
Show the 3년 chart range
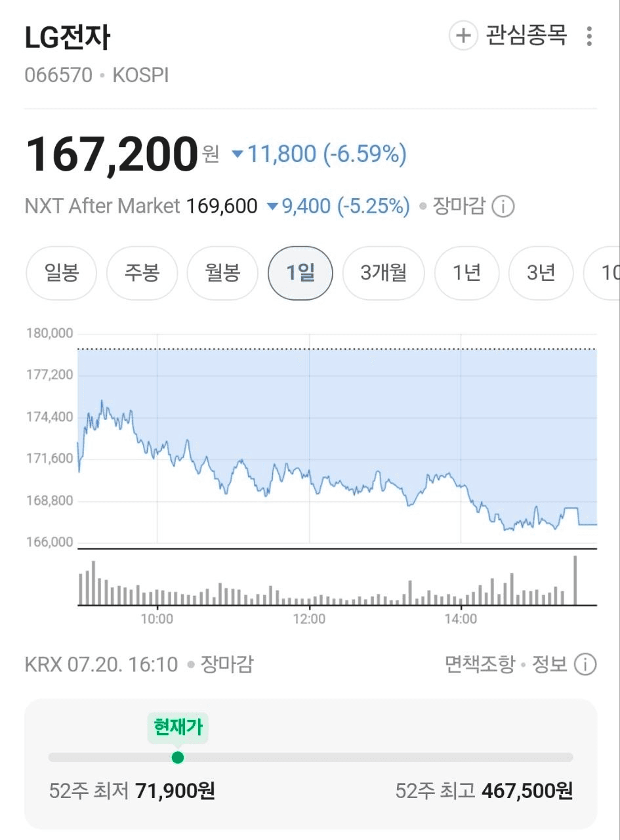tap(541, 273)
